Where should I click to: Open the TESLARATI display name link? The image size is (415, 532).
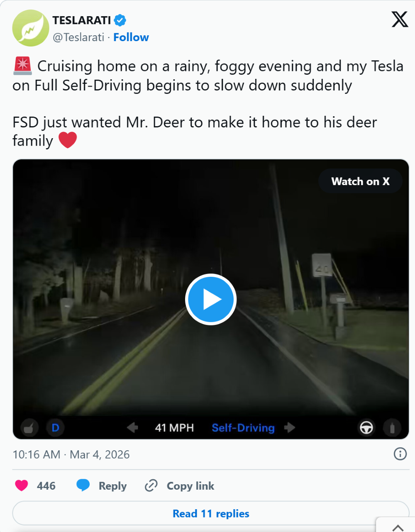82,20
